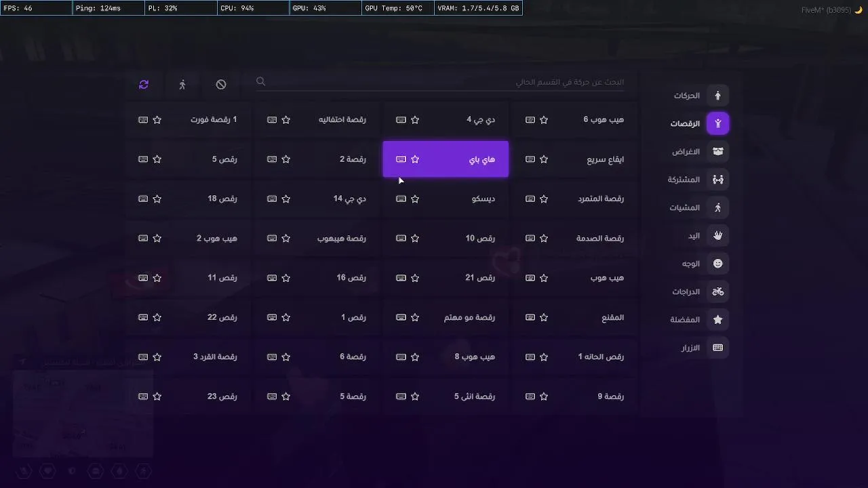
Task: Play the رقصة انثى 5 dance
Action: coord(446,396)
